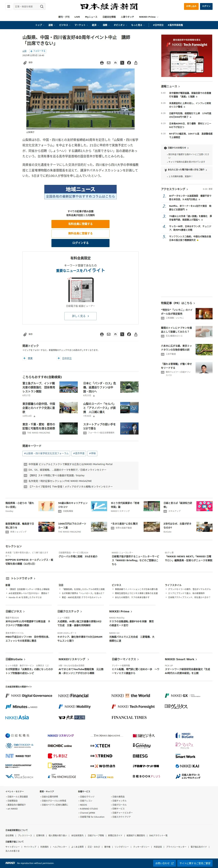The height and width of the screenshot is (868, 218).
Task: Expand the 国際 navigation dropdown
Action: (x=106, y=25)
